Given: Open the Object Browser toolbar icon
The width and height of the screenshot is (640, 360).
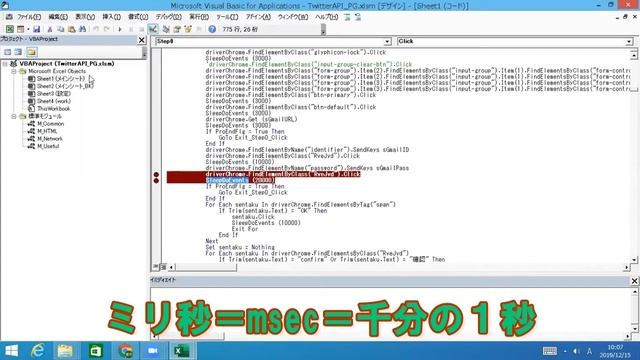Looking at the screenshot, I should click(x=188, y=29).
